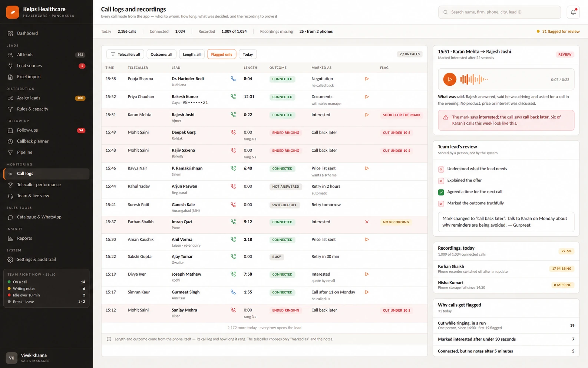This screenshot has width=588, height=368.
Task: Click the VK user avatar
Action: (11, 358)
